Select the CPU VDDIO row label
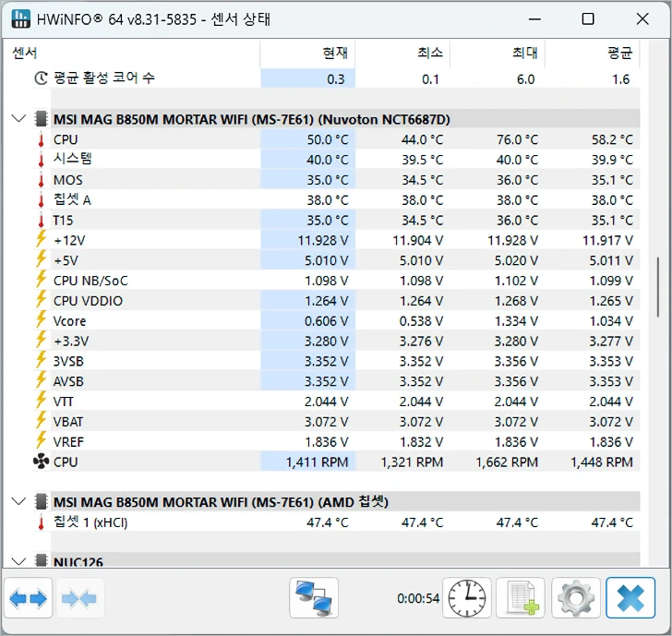The height and width of the screenshot is (636, 672). click(x=88, y=301)
